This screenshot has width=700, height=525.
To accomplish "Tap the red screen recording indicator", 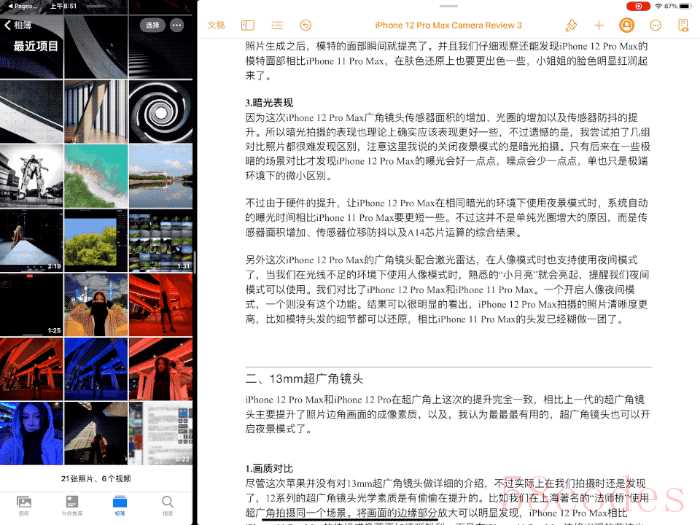I will click(x=638, y=6).
